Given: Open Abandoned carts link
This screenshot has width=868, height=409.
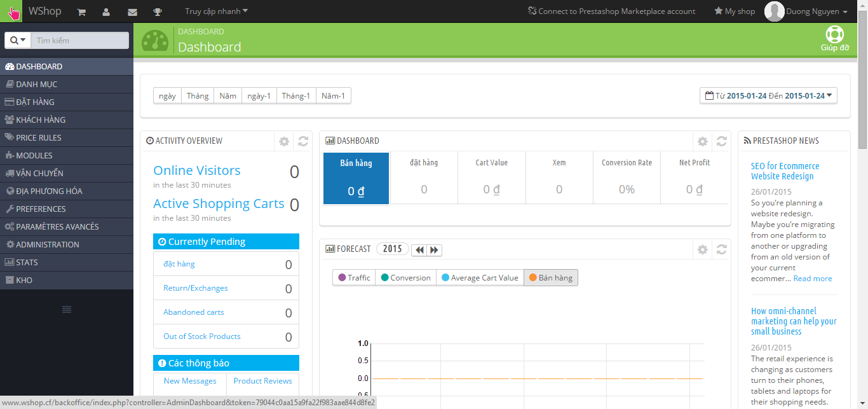Looking at the screenshot, I should [x=194, y=312].
